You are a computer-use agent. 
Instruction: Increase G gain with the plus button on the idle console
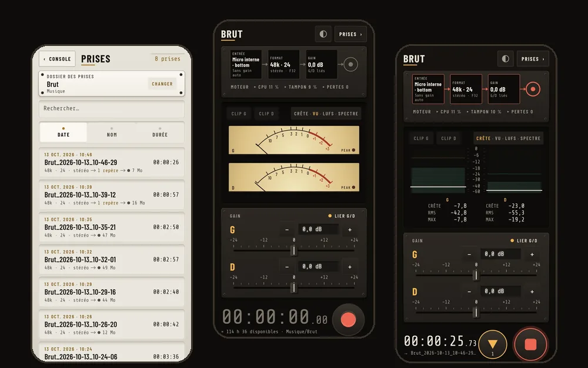(349, 230)
